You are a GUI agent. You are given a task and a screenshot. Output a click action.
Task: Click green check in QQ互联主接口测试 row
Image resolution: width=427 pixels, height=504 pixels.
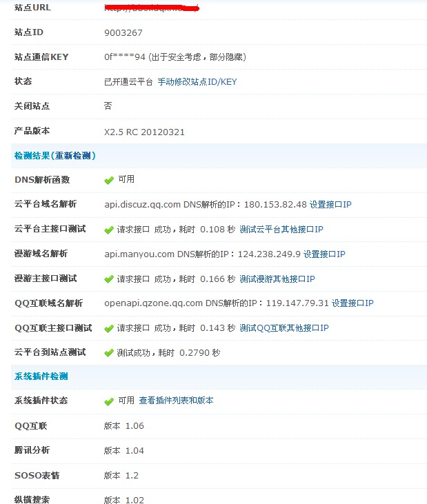[x=109, y=328]
